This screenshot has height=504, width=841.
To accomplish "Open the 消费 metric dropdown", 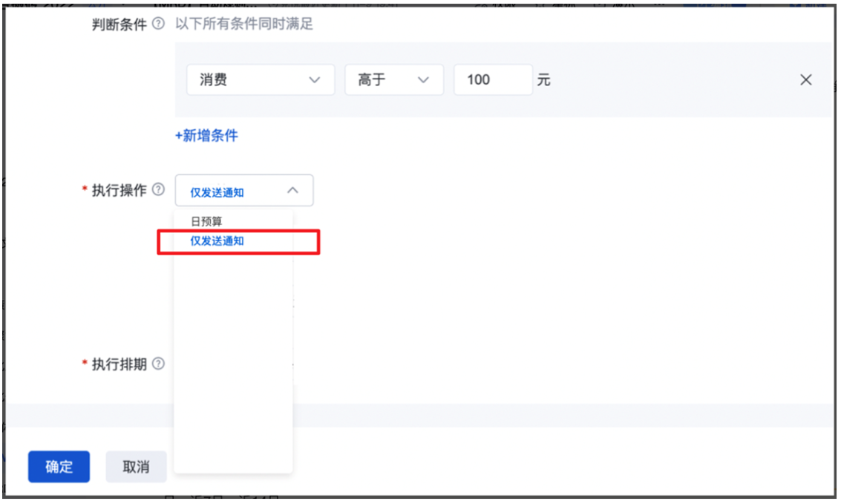I will click(260, 79).
